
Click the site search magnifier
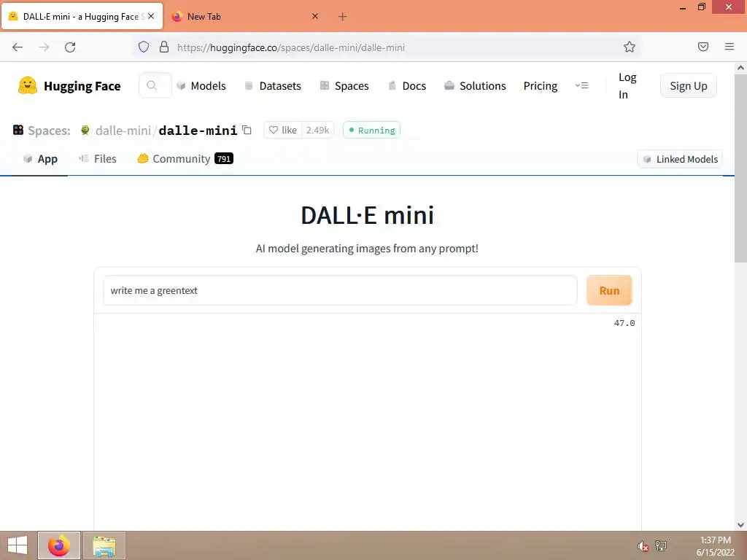(152, 85)
